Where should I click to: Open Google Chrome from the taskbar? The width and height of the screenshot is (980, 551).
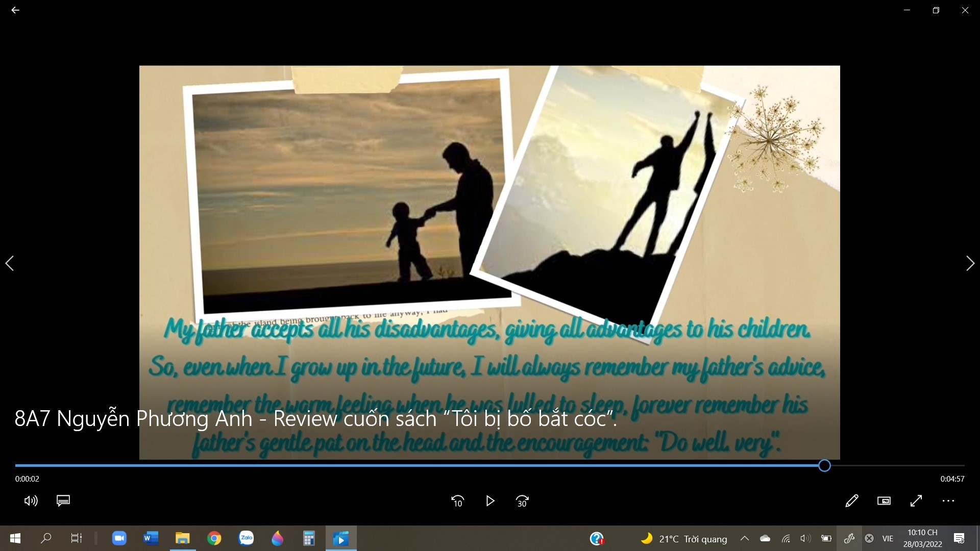pos(214,538)
